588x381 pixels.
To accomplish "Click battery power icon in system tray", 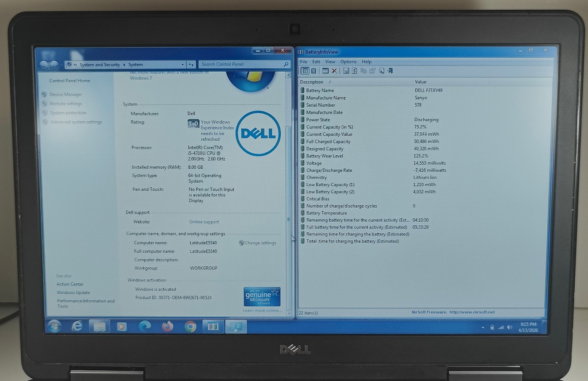I will pyautogui.click(x=492, y=327).
